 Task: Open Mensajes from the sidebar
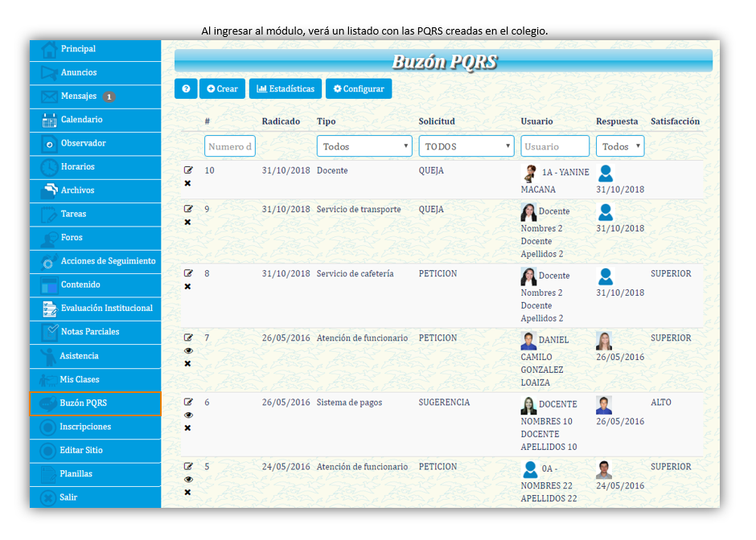95,96
